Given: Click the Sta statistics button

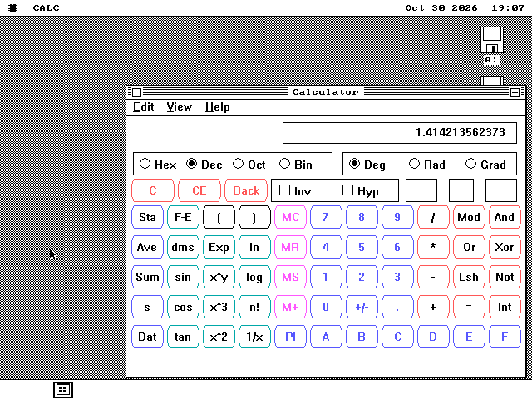Looking at the screenshot, I should click(x=147, y=217).
